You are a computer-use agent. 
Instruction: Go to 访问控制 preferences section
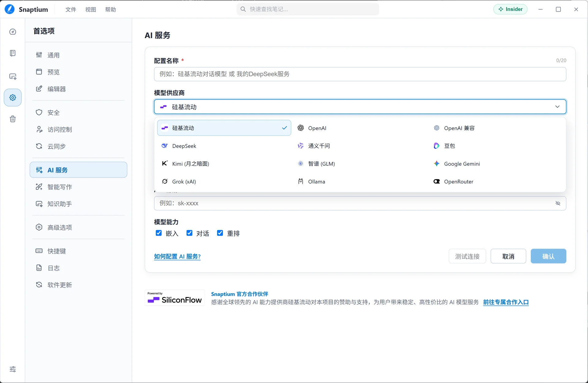point(78,130)
